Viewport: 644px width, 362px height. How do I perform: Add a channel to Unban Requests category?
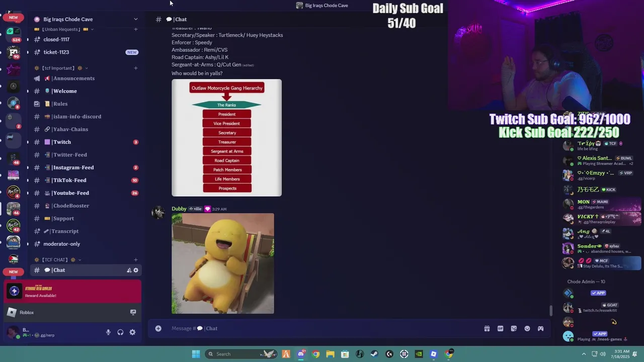pos(136,29)
